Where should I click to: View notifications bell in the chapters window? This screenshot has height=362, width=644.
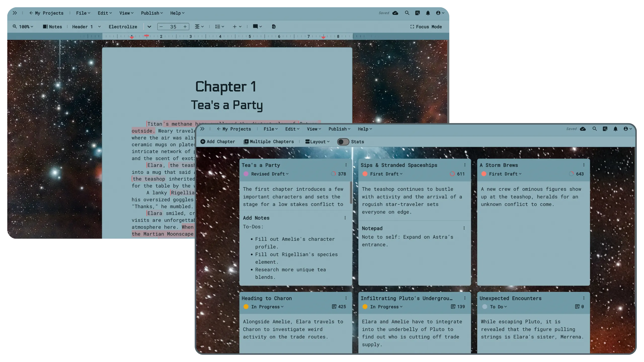point(615,129)
